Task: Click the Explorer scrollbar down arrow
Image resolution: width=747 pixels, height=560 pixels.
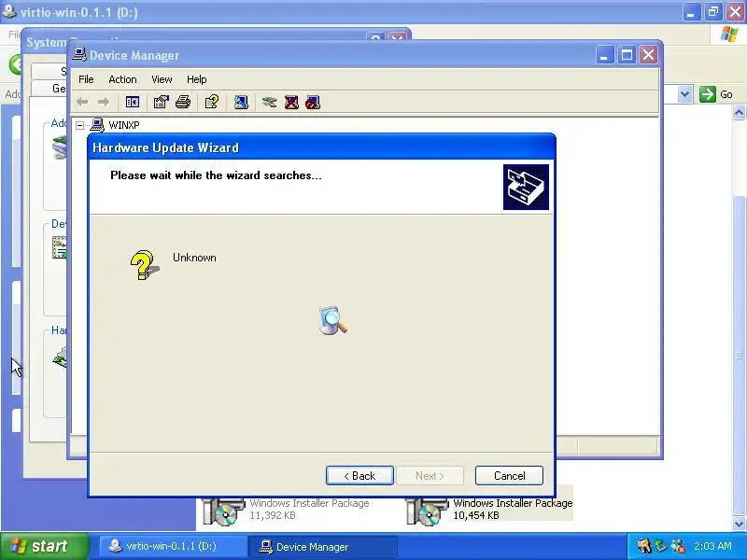Action: coord(739,524)
